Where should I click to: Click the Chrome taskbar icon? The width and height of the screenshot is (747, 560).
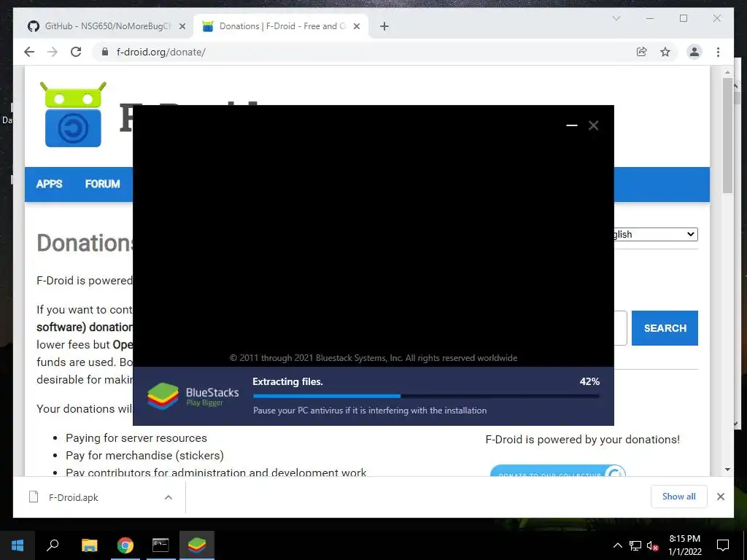125,545
